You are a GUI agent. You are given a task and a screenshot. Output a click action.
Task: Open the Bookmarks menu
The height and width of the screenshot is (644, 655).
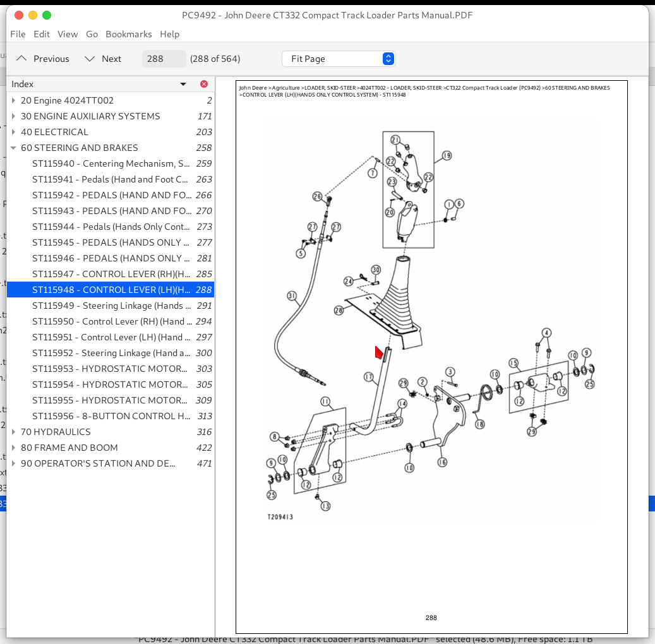pos(128,34)
